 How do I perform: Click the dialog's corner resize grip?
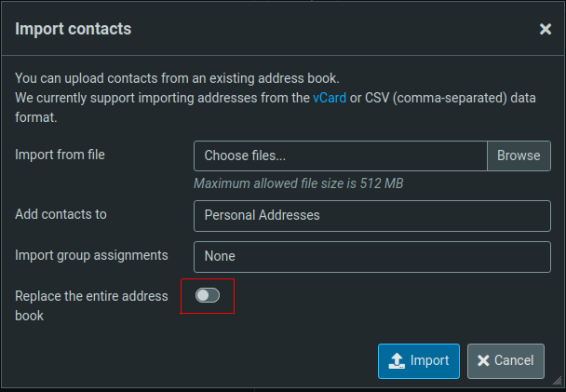pyautogui.click(x=557, y=383)
